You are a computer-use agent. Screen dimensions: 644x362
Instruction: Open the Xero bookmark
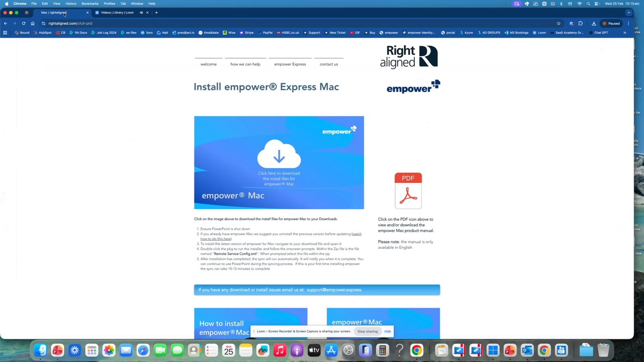click(x=146, y=33)
